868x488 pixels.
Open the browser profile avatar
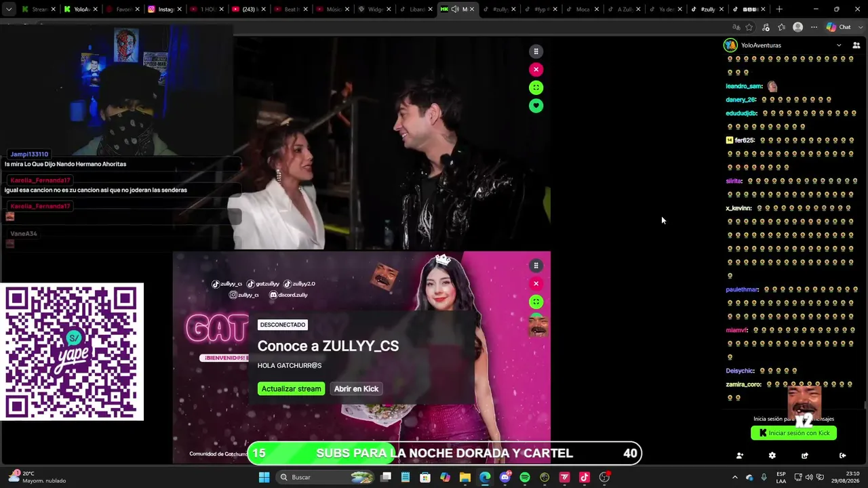(798, 27)
